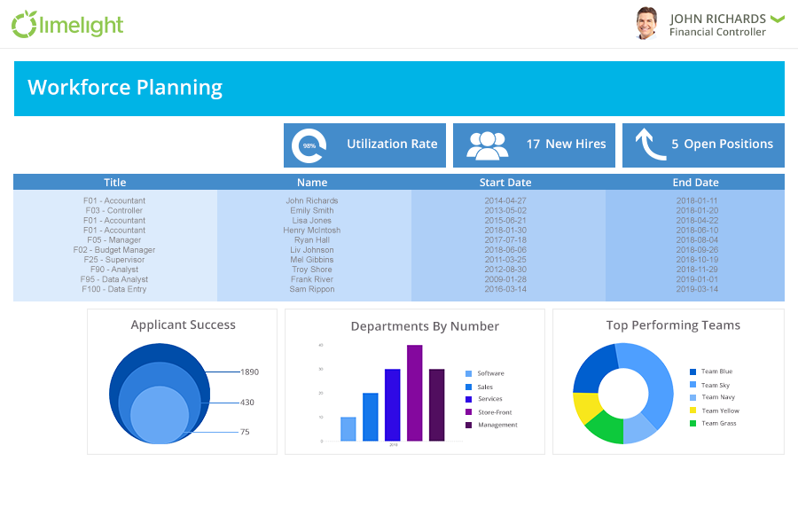Click the Limelight logo icon

point(25,25)
